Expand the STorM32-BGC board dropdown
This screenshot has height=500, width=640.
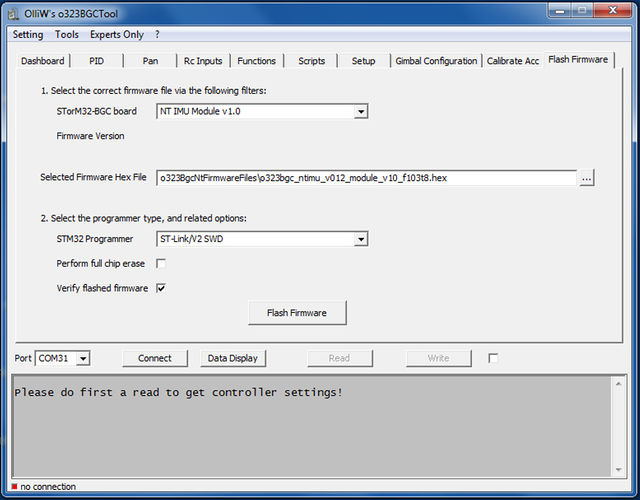(x=361, y=111)
